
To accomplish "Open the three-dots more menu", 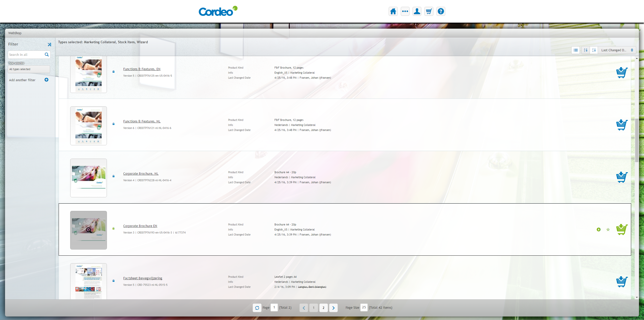I will pyautogui.click(x=405, y=11).
